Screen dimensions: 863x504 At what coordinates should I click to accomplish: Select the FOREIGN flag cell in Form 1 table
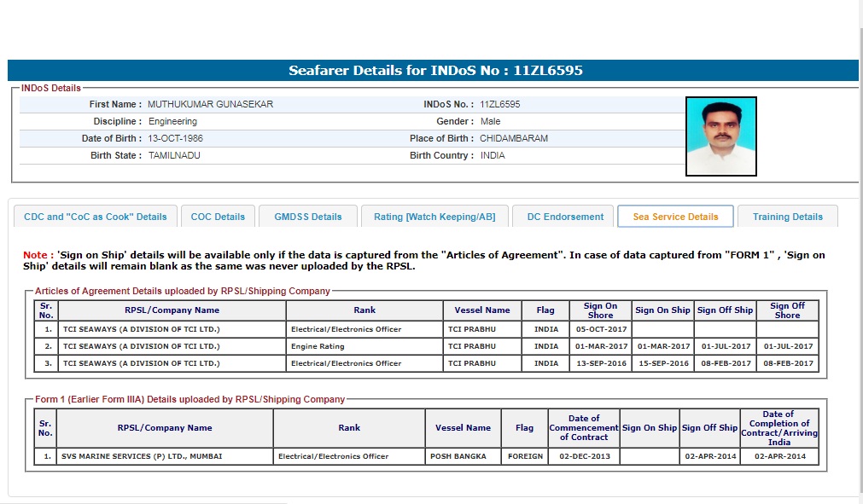pos(525,456)
